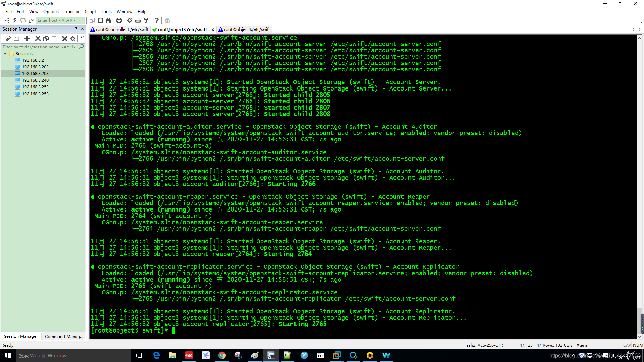Open the Edit menu
This screenshot has width=644, height=362.
[x=20, y=11]
